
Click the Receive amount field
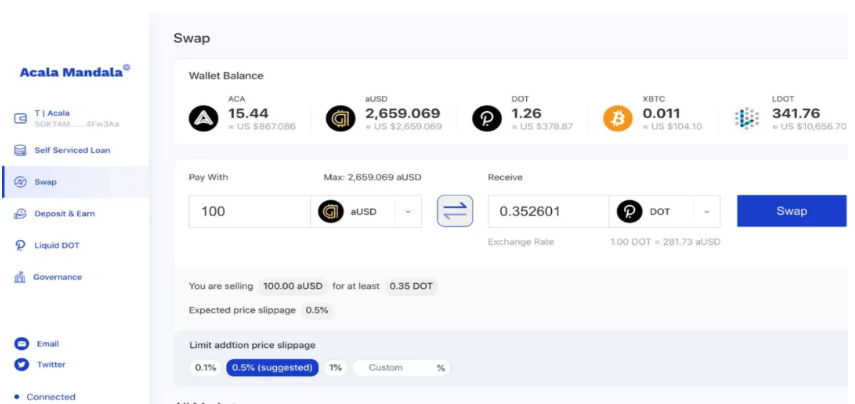click(x=549, y=211)
